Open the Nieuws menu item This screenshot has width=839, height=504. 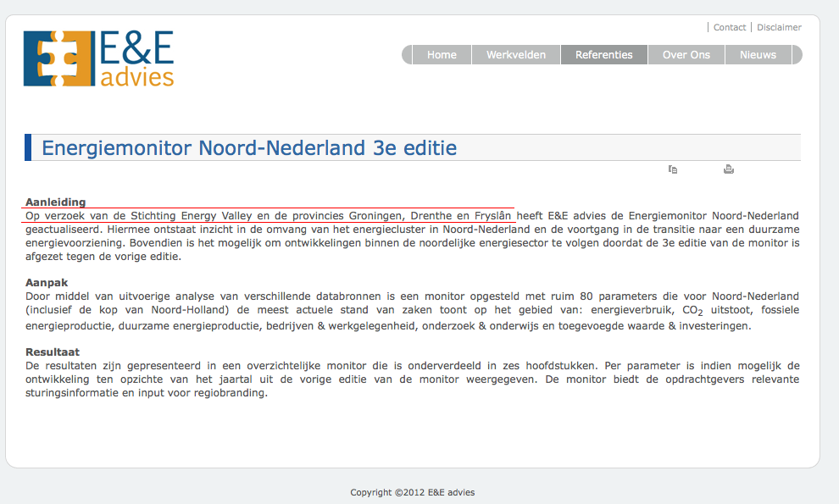(x=758, y=55)
